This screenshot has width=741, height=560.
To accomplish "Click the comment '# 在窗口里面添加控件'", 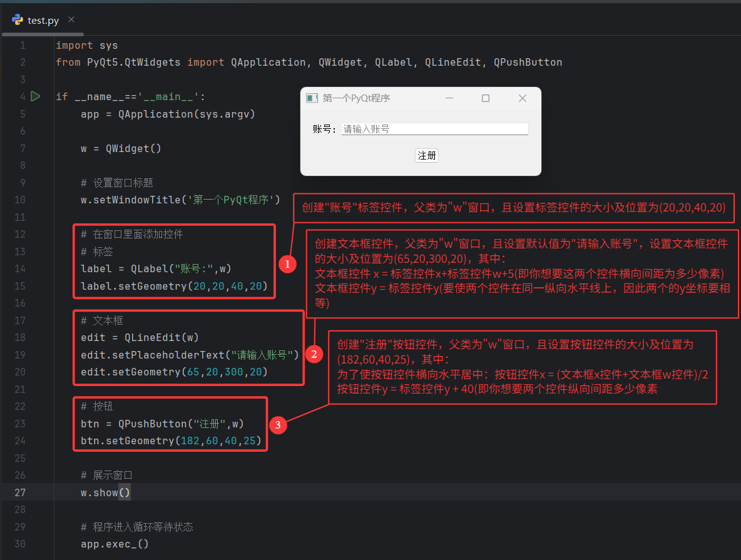I will point(132,235).
